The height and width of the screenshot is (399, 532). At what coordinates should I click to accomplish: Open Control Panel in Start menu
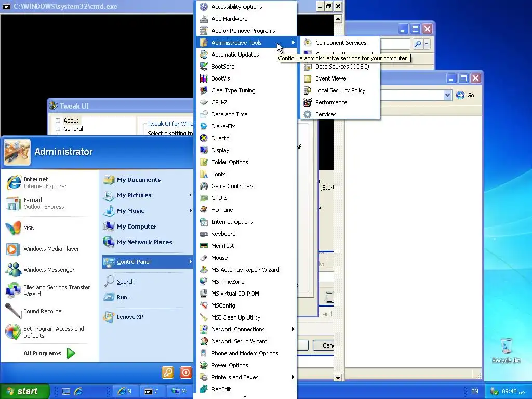click(147, 262)
